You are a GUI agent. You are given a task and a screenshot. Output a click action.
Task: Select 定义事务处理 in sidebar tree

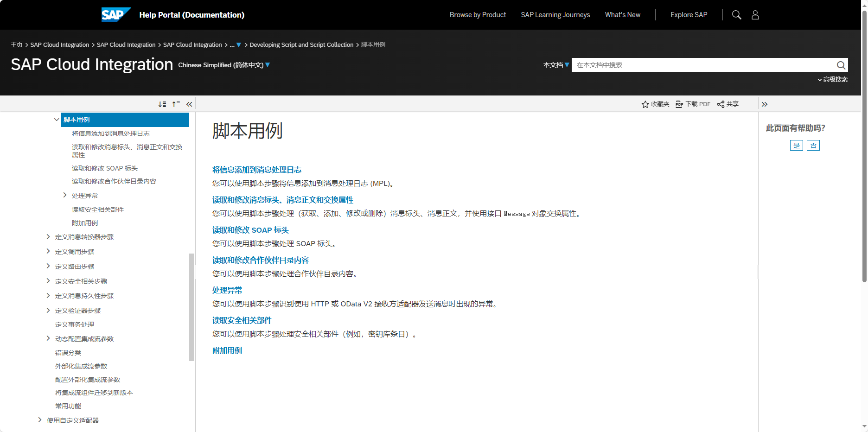(75, 324)
